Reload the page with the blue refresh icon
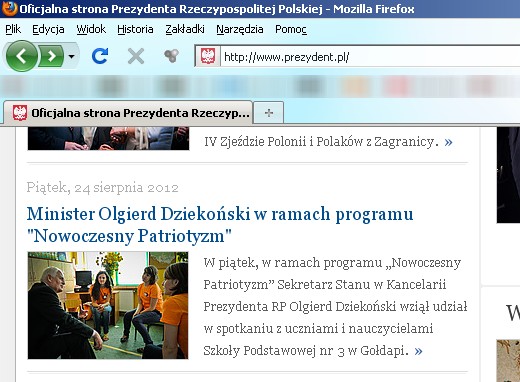Viewport: 520px width, 382px height. pos(100,56)
